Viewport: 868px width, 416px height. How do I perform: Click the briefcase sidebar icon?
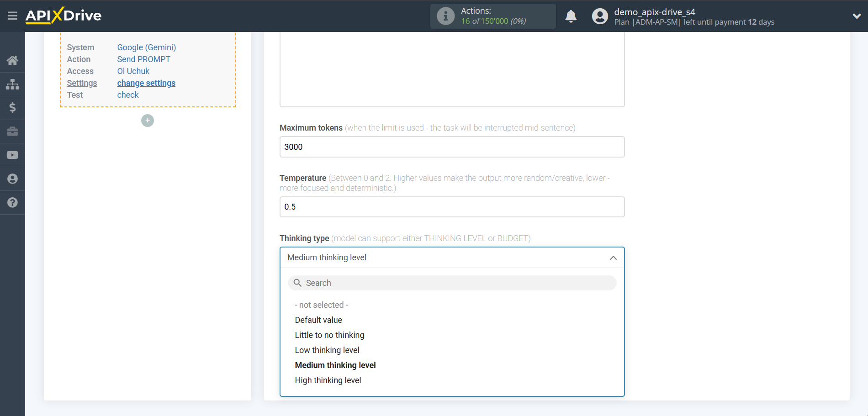pos(12,132)
